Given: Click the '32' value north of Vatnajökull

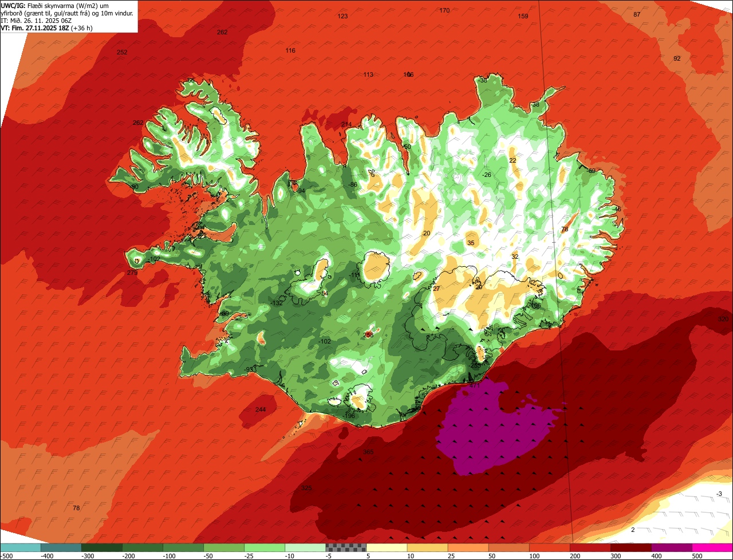Looking at the screenshot, I should [515, 257].
